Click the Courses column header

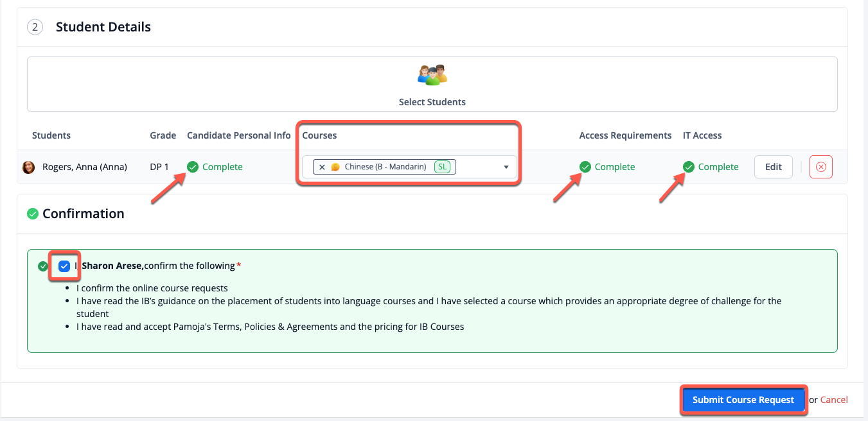[319, 135]
